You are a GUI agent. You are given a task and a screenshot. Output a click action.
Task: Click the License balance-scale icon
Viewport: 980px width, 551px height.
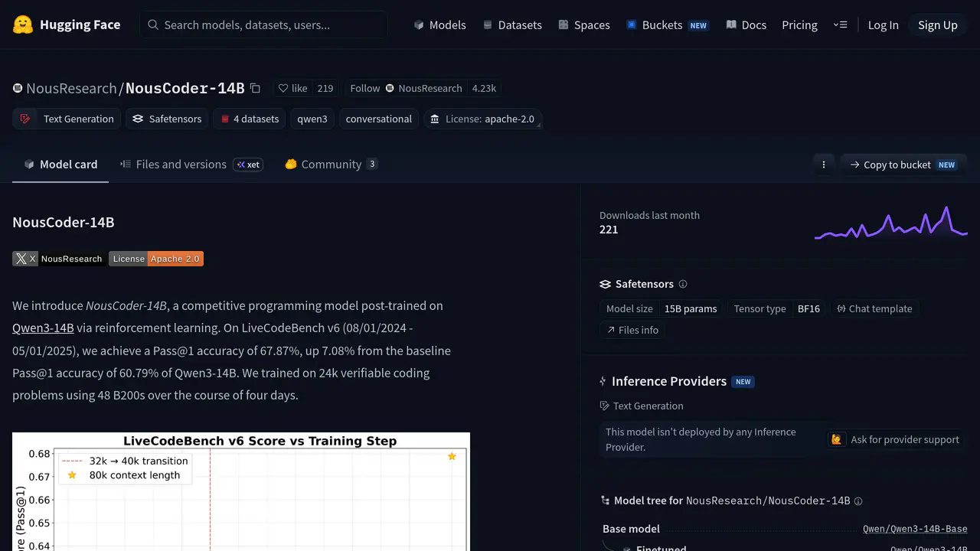coord(435,119)
